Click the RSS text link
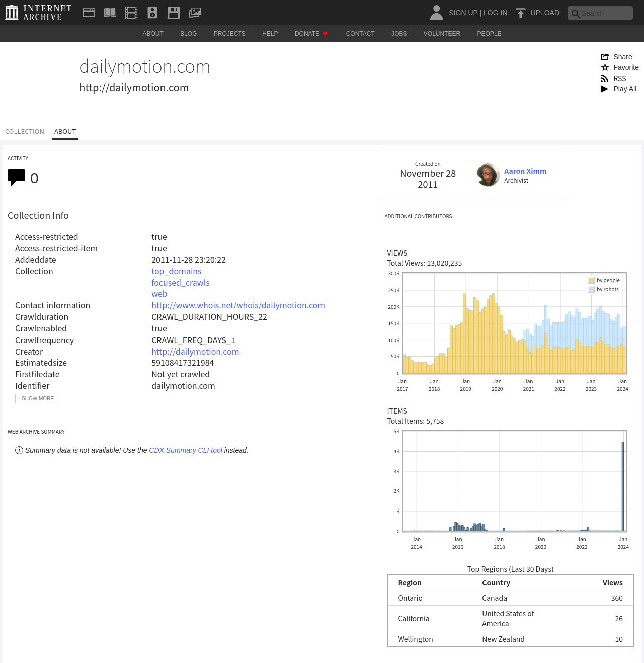644x663 pixels. coord(620,79)
